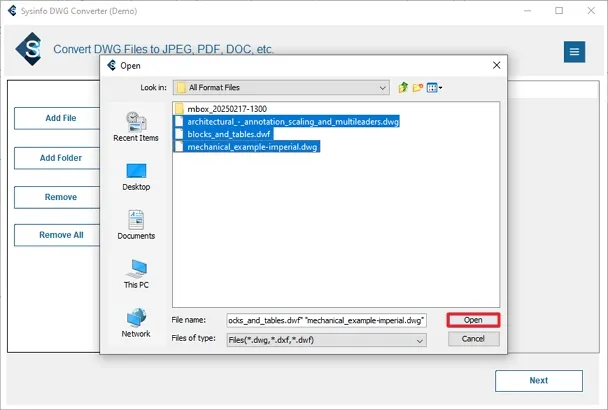Cancel the Open dialog
The height and width of the screenshot is (410, 608).
point(473,339)
